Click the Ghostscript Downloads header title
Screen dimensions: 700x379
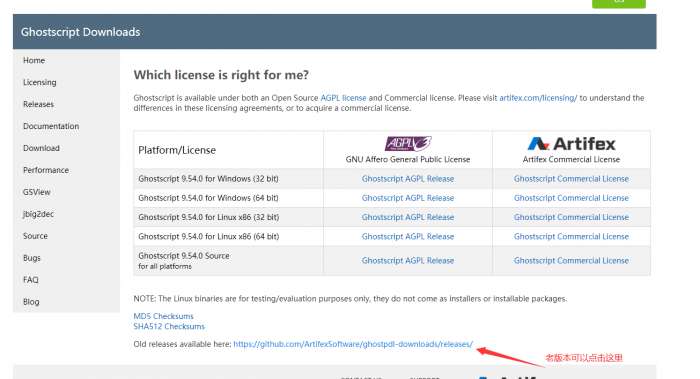[80, 32]
